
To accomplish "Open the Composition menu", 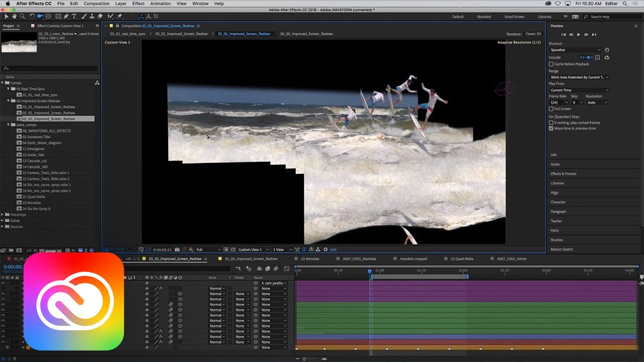I will click(97, 4).
